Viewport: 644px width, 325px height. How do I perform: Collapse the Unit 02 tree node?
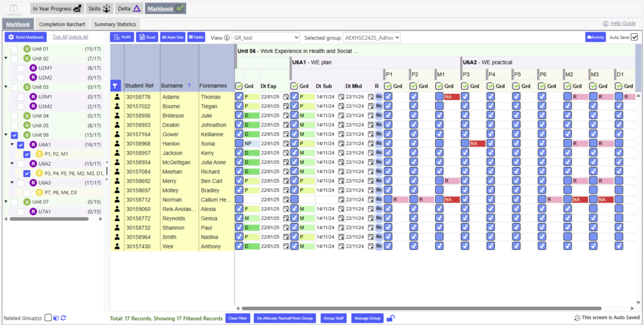tap(6, 59)
